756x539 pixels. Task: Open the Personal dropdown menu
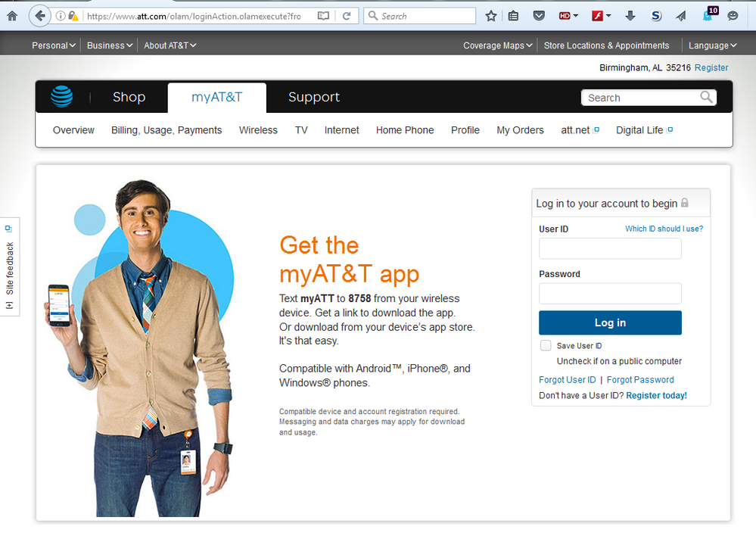[x=52, y=45]
